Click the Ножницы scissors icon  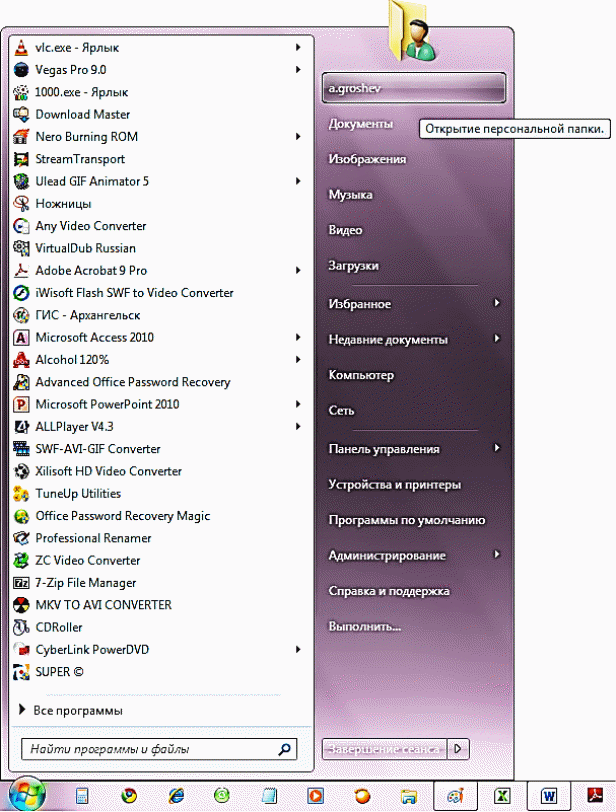(x=21, y=204)
